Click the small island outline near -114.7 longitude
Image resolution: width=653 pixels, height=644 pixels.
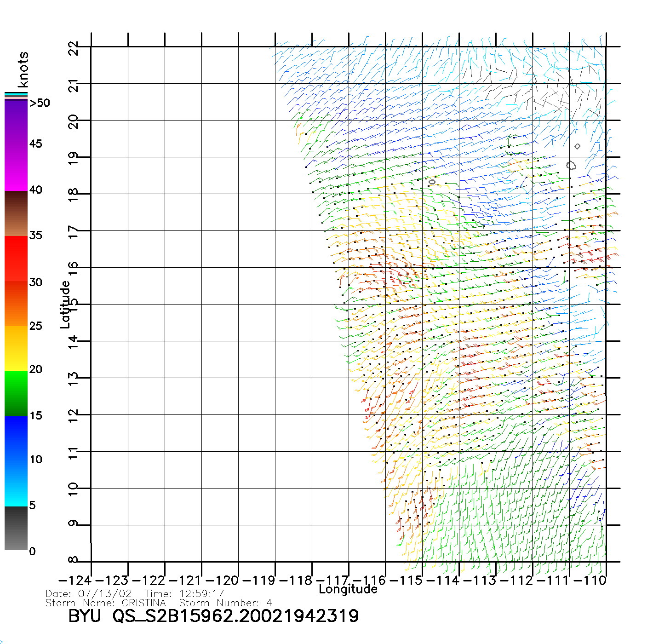tap(432, 182)
